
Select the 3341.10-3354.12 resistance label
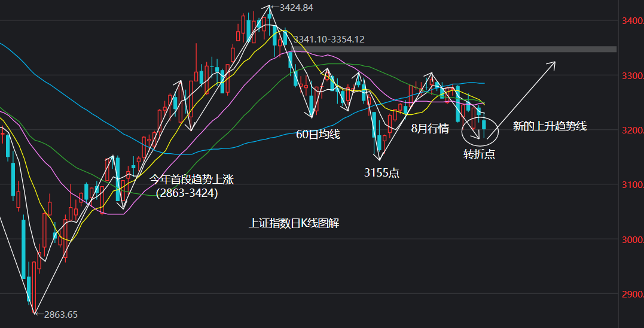coord(328,40)
